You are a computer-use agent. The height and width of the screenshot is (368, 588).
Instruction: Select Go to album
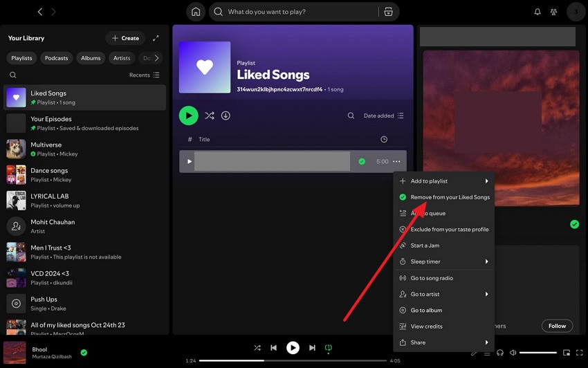[x=444, y=311]
